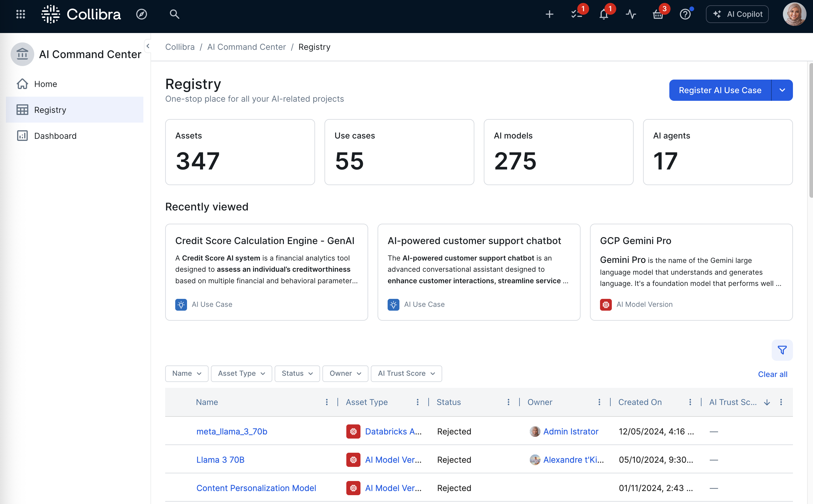813x504 pixels.
Task: Collapse the left sidebar panel
Action: [x=147, y=46]
